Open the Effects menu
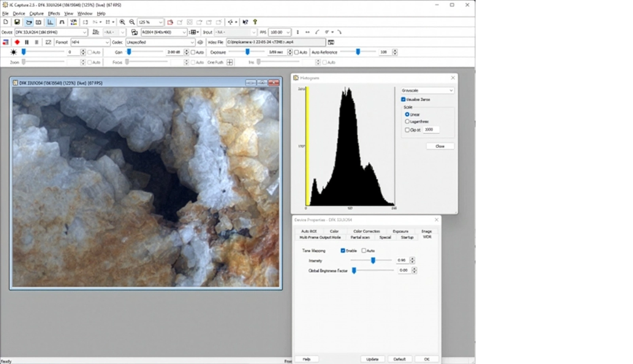The image size is (633, 364). [x=54, y=13]
